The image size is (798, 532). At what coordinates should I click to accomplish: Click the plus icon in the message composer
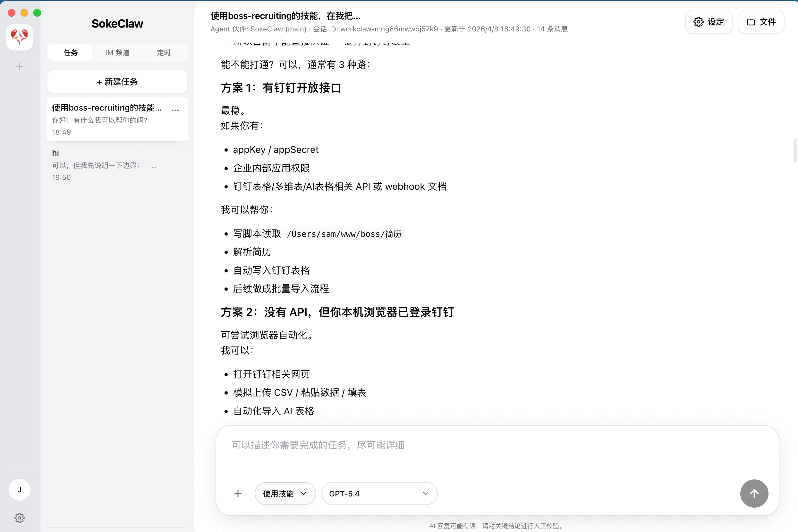tap(238, 493)
